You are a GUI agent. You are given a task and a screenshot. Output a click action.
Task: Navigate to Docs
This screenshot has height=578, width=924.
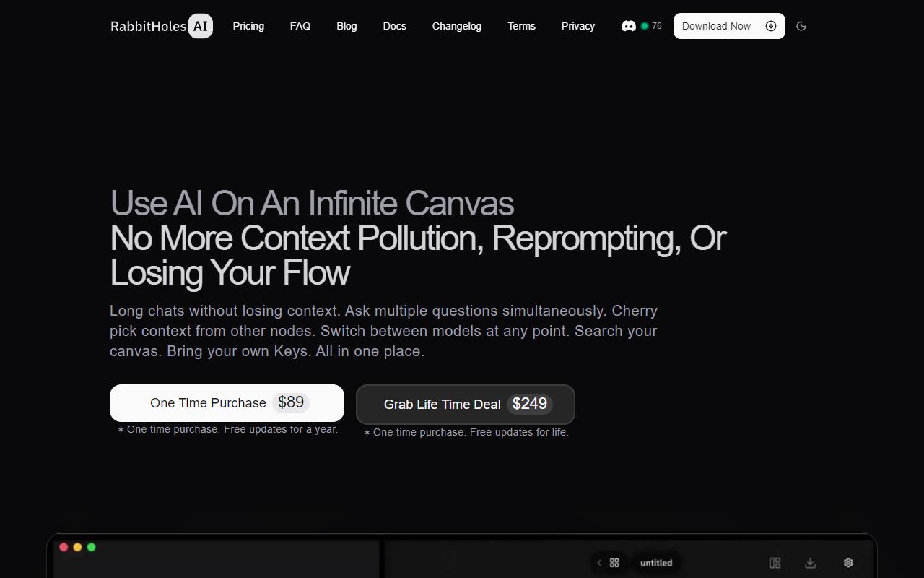click(394, 26)
